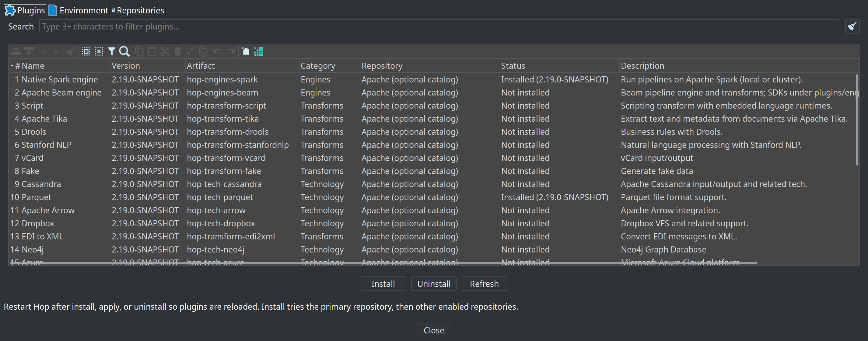Open the funnel filter tool

coord(111,51)
